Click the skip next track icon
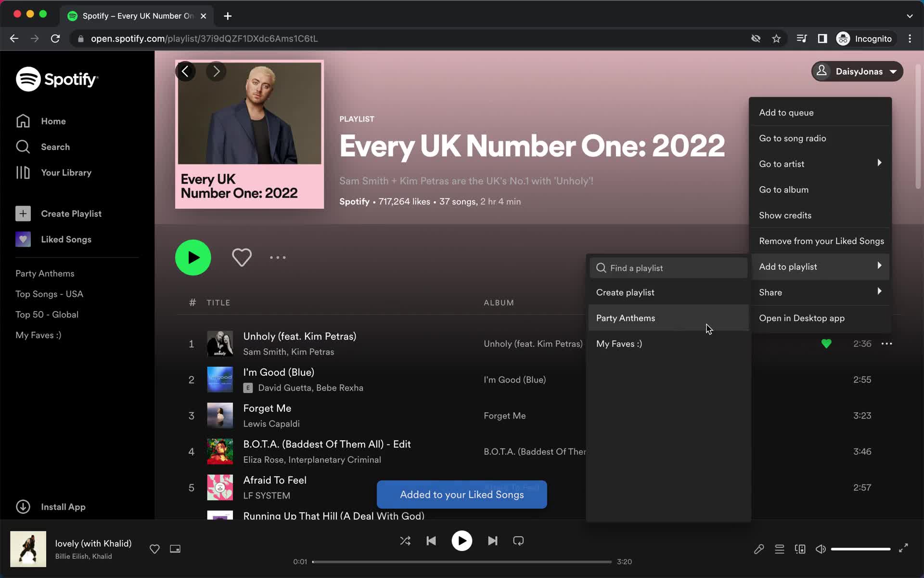Image resolution: width=924 pixels, height=578 pixels. click(492, 541)
